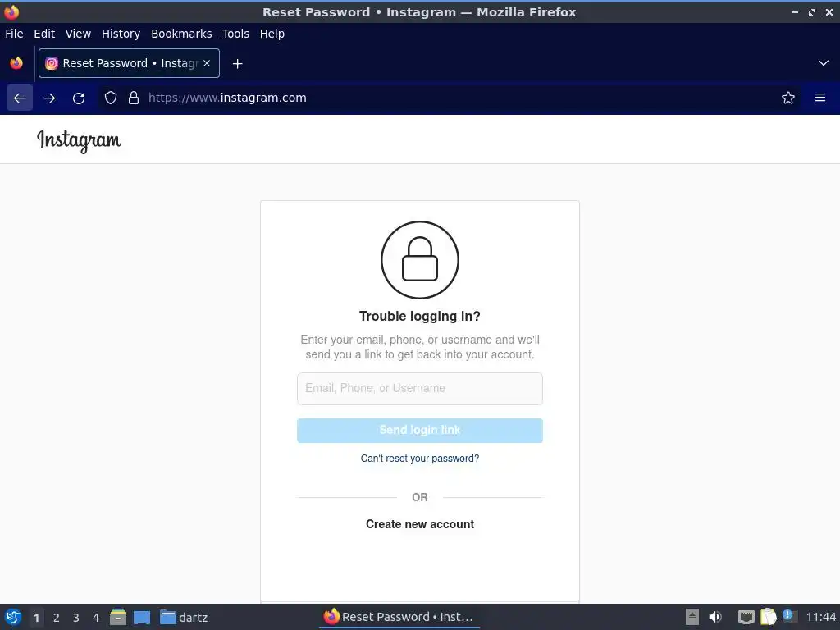Click the Trouble logging in? heading
The width and height of the screenshot is (840, 630).
click(x=419, y=316)
